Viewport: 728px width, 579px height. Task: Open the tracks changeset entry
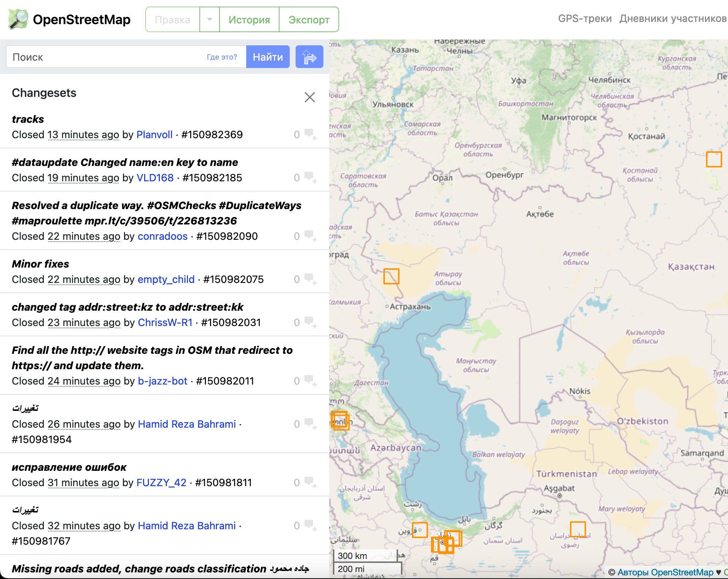click(28, 119)
